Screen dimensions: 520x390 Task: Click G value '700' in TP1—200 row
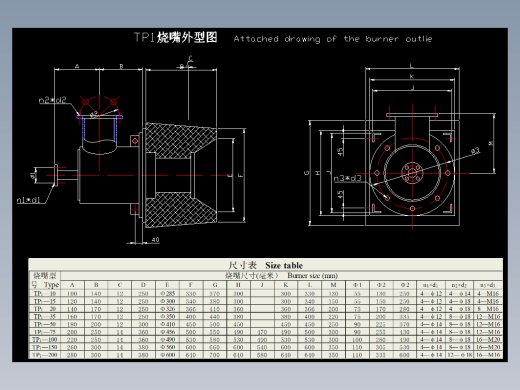tap(215, 355)
